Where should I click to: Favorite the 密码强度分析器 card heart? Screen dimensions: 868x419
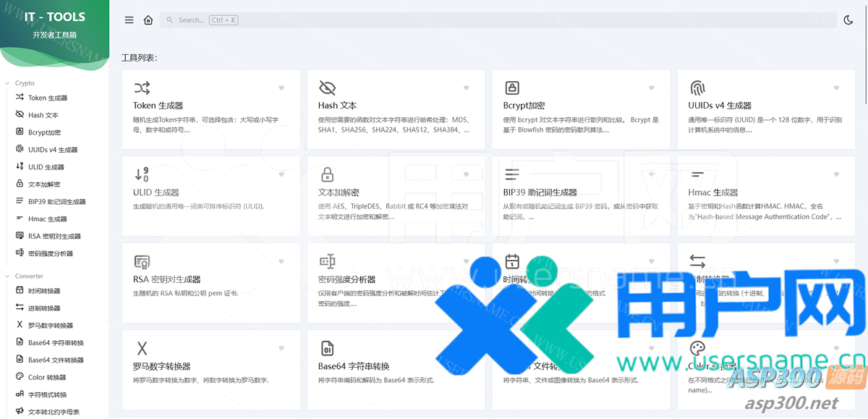[467, 261]
